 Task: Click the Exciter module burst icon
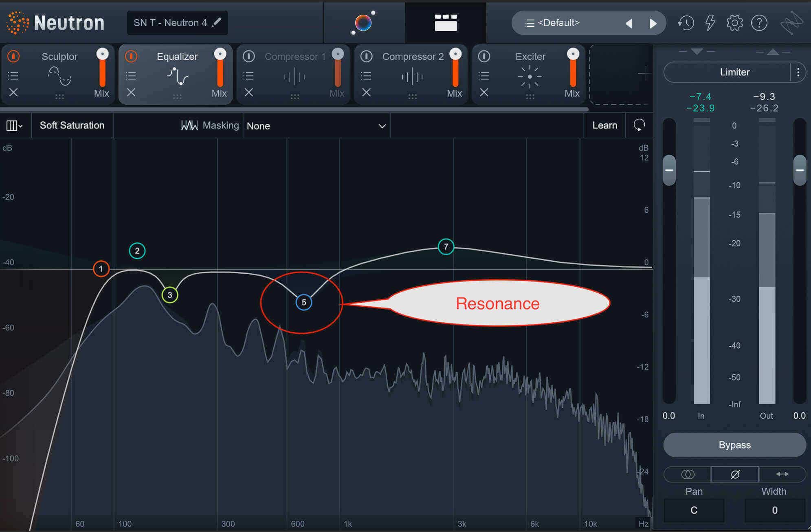coord(530,76)
